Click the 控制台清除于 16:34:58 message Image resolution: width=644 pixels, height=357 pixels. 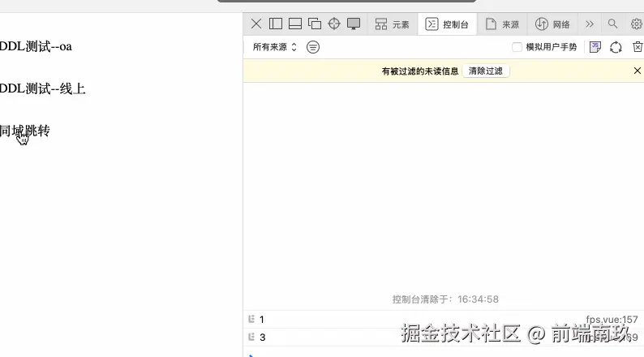[x=445, y=299]
